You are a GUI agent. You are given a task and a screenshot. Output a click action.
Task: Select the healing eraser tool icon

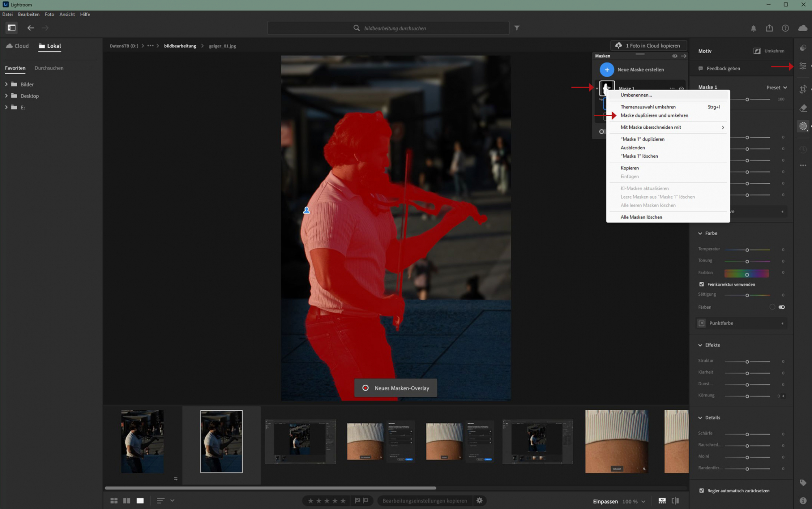click(x=803, y=108)
